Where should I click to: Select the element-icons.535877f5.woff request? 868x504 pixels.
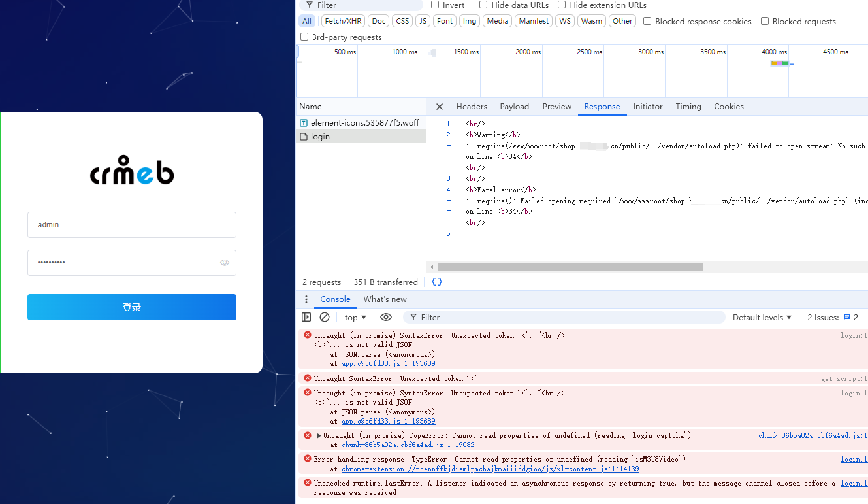[361, 123]
